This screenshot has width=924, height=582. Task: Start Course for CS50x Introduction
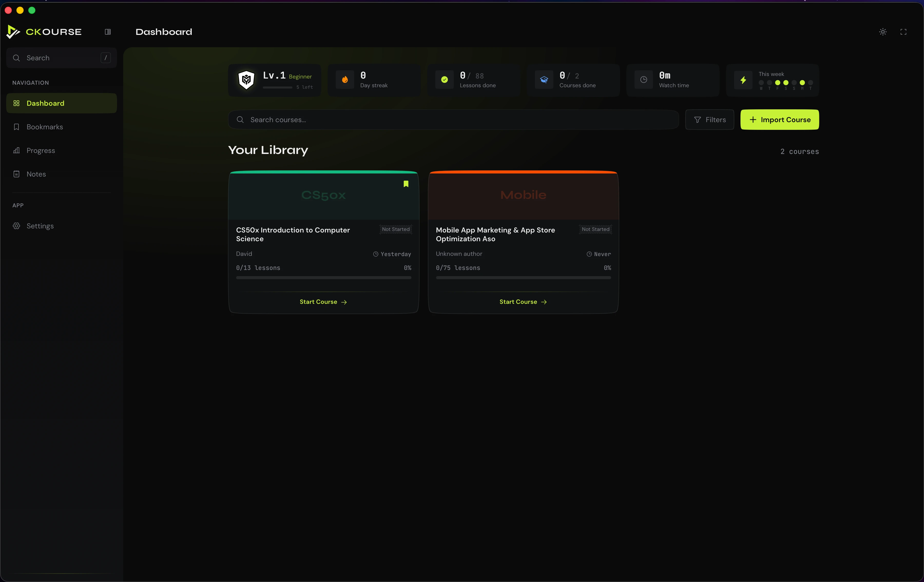pos(323,302)
